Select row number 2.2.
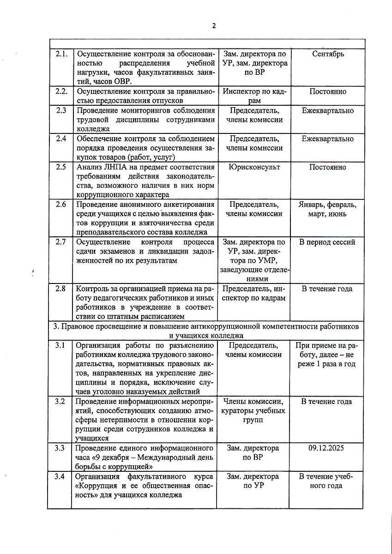392x554 pixels. [61, 91]
